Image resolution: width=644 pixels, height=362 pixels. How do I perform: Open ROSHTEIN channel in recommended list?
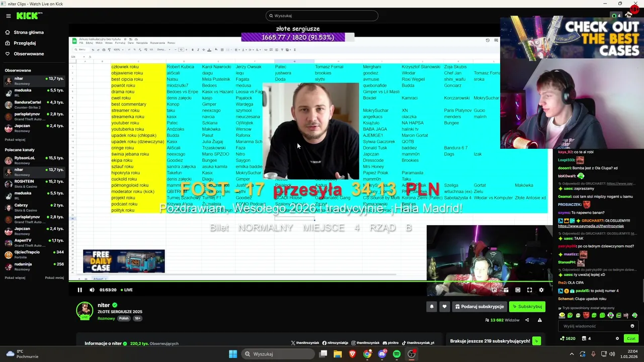pos(34,183)
